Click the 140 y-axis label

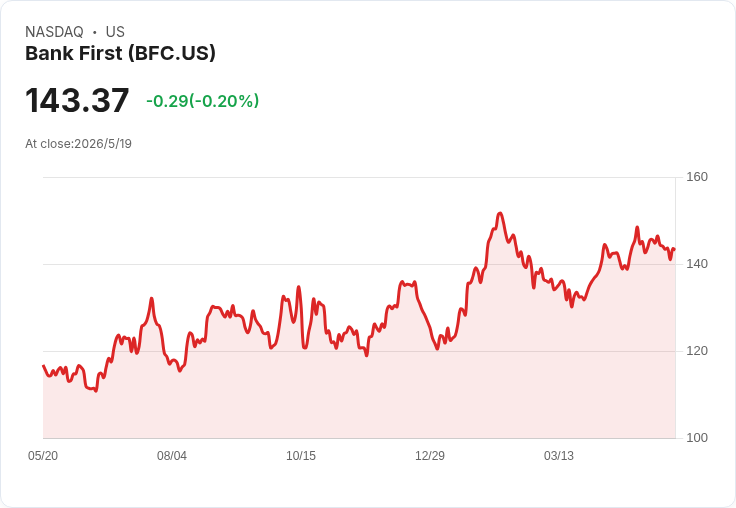(x=697, y=264)
